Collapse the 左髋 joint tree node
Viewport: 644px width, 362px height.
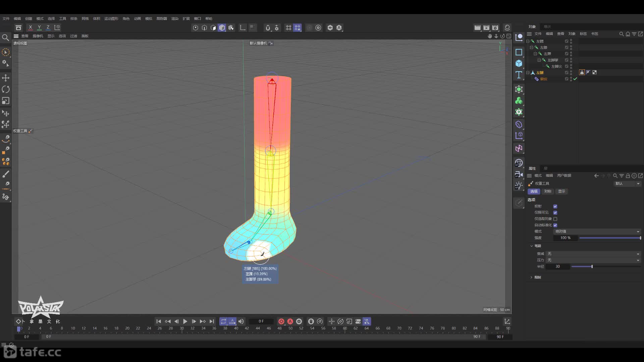[x=528, y=41]
